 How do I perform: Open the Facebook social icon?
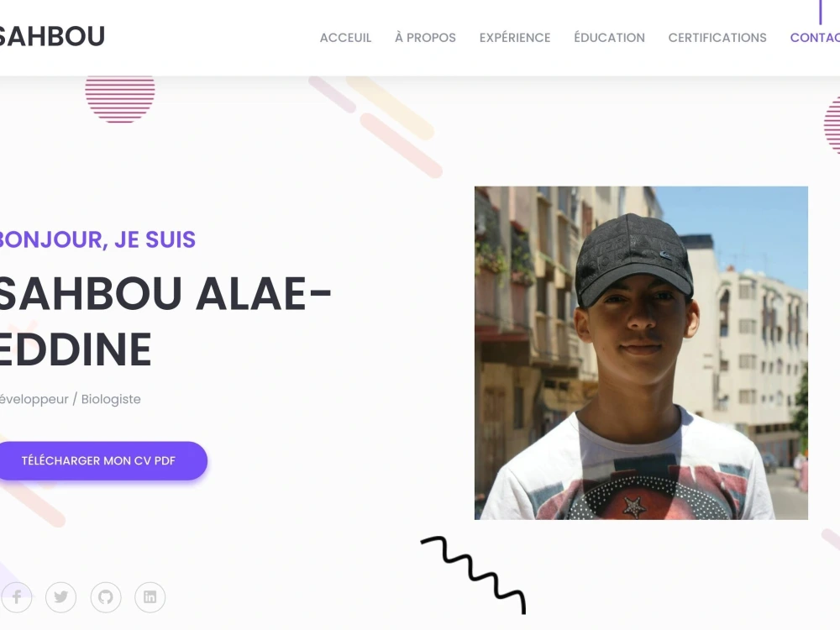17,596
